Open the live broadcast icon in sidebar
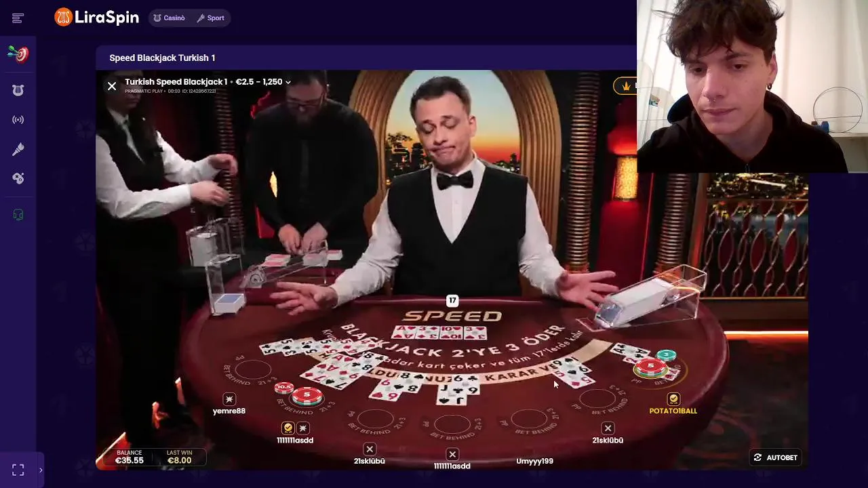 [x=18, y=120]
